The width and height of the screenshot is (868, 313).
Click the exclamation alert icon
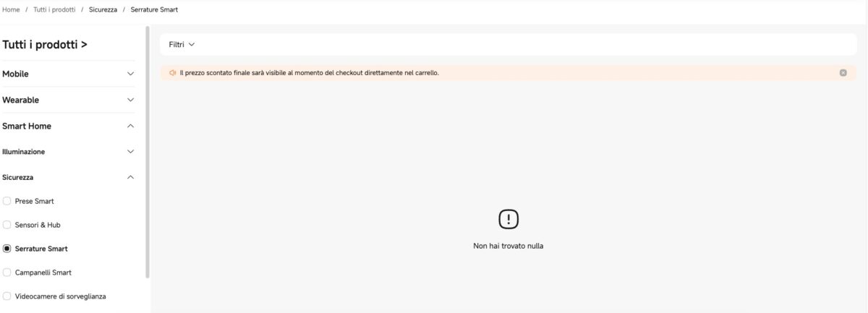click(x=509, y=219)
